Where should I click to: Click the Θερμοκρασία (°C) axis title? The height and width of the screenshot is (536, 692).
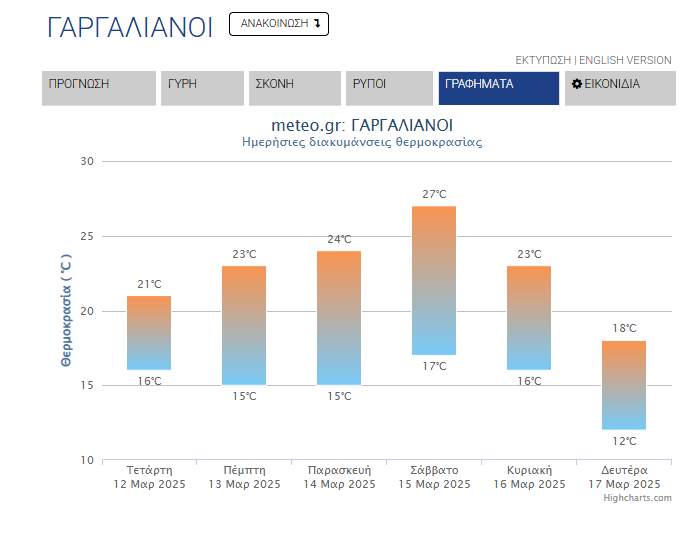[66, 311]
